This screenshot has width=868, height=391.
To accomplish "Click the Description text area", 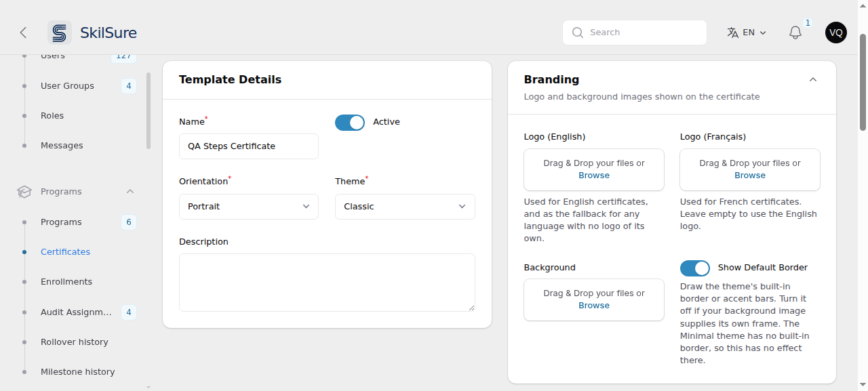I will point(327,283).
